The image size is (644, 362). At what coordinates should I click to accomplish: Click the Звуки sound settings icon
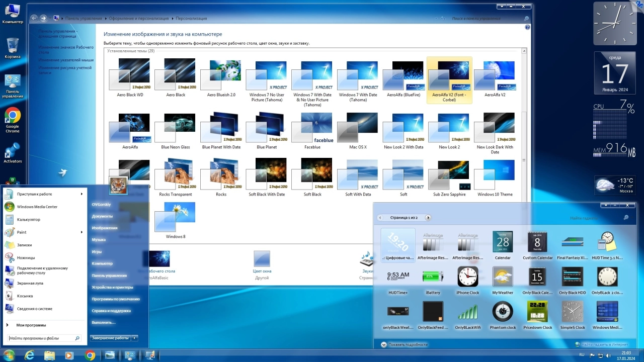[367, 259]
